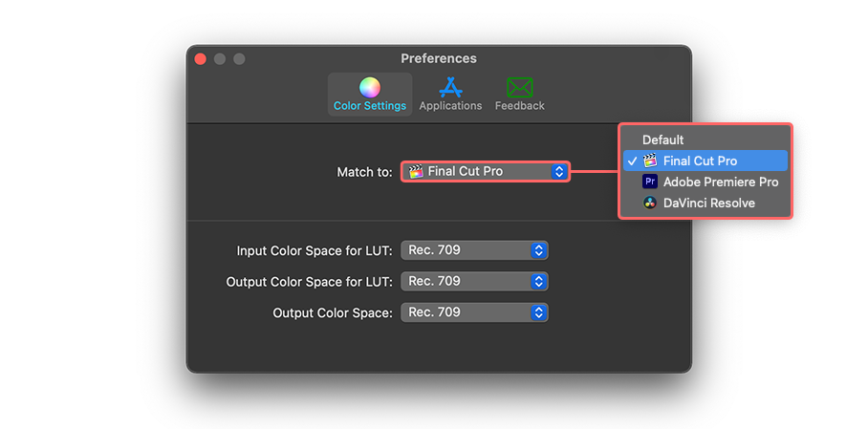The image size is (868, 429).
Task: Switch to the Feedback tab label
Action: [x=520, y=105]
